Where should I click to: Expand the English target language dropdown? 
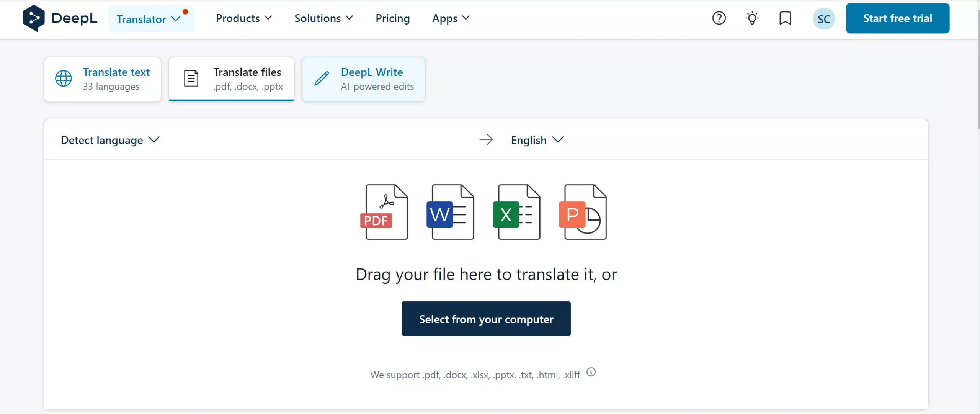(537, 140)
